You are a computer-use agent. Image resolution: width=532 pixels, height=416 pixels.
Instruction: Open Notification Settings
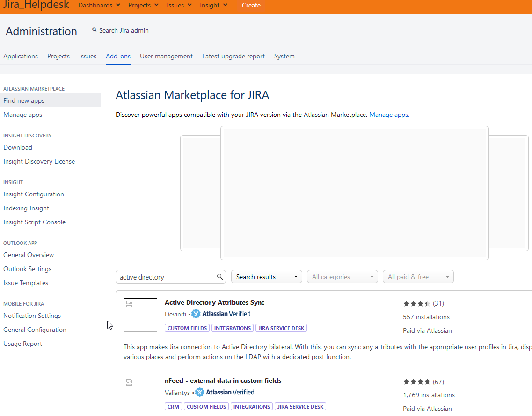tap(32, 316)
